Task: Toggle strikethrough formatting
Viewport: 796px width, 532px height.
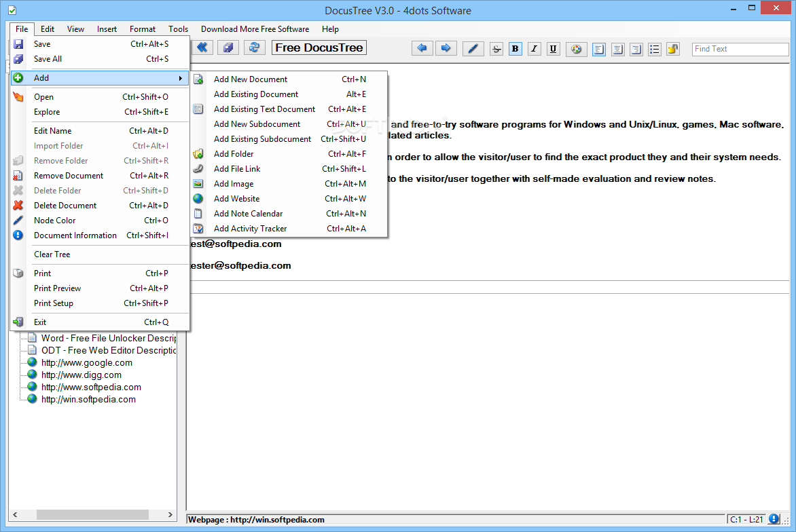Action: click(x=496, y=49)
